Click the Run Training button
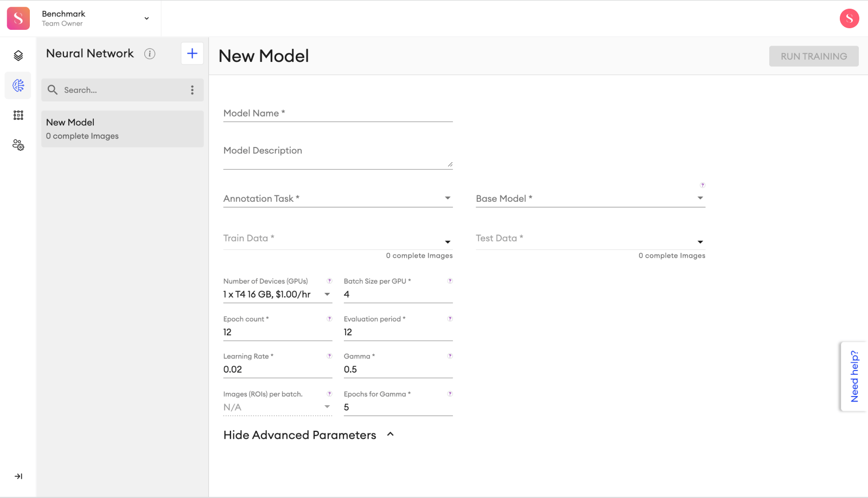Viewport: 868px width, 498px height. click(x=813, y=56)
